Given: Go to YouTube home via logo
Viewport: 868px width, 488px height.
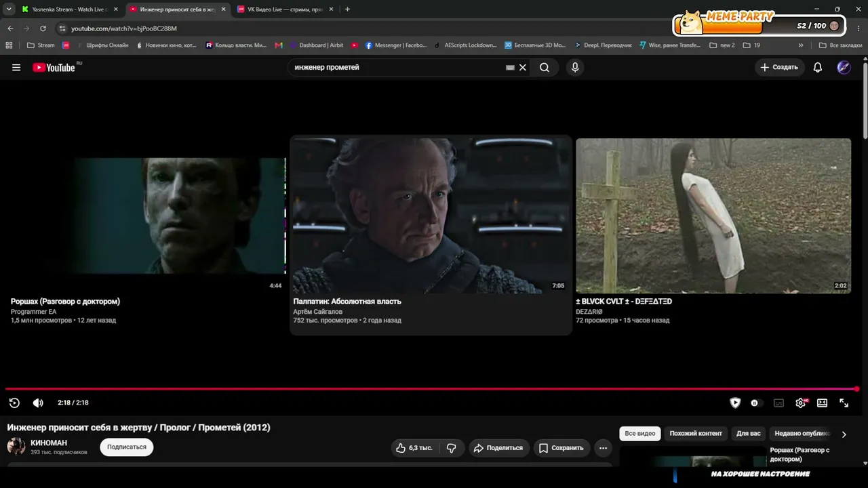Looking at the screenshot, I should pos(54,67).
